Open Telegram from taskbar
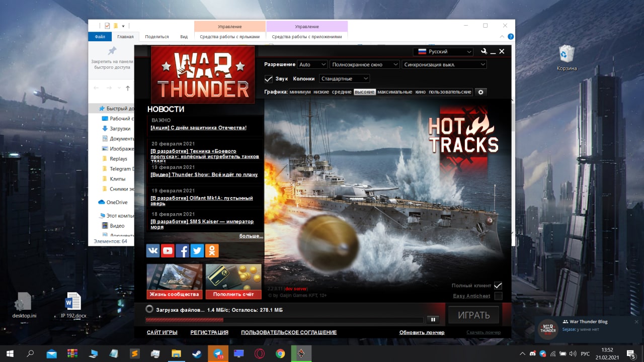644x362 pixels. [218, 354]
